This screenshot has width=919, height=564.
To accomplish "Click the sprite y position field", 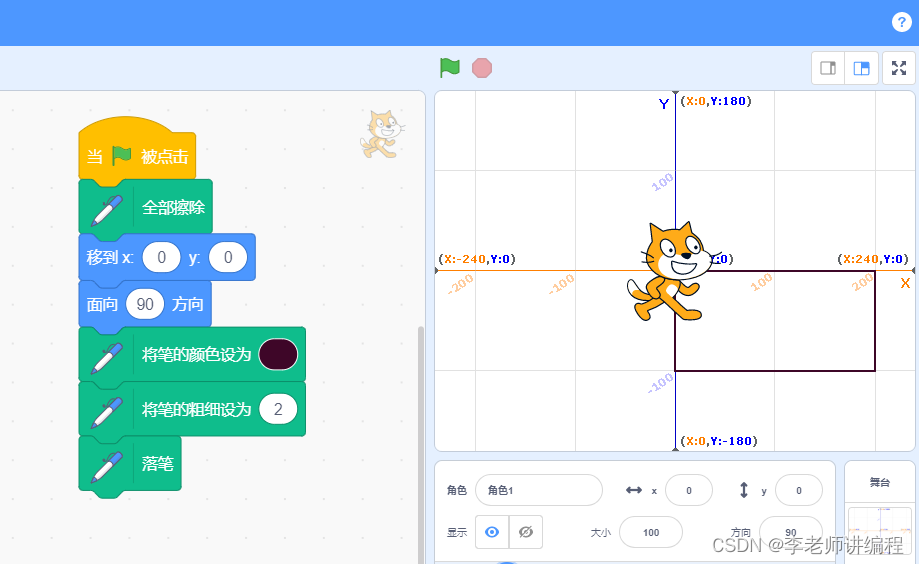I will pyautogui.click(x=798, y=490).
